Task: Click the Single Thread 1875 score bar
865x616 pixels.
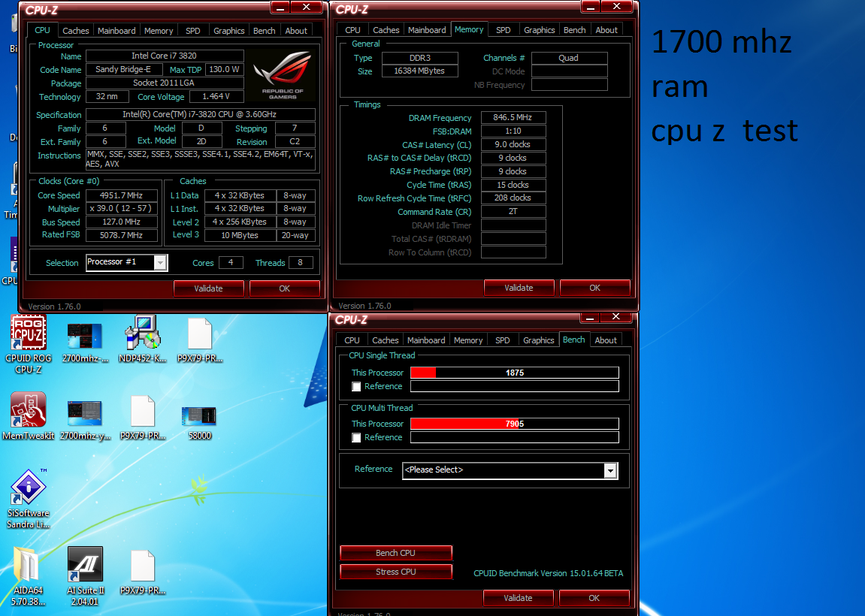Action: (515, 373)
